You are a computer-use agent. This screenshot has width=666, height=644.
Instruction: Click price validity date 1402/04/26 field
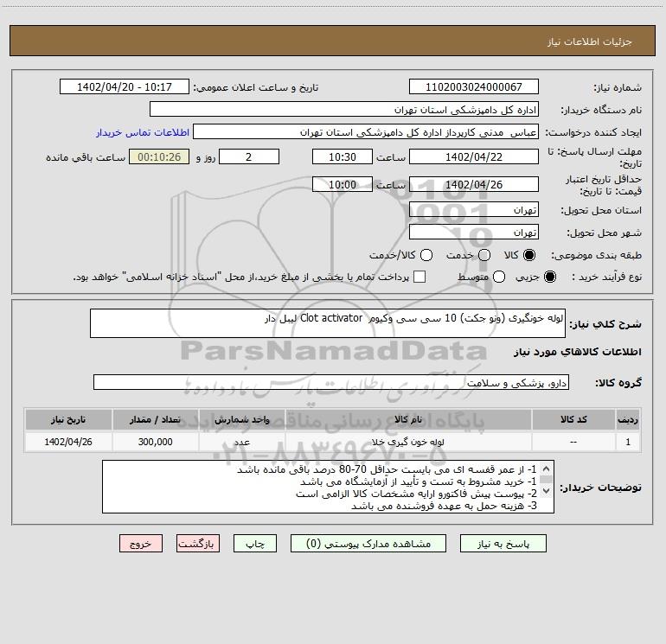474,184
